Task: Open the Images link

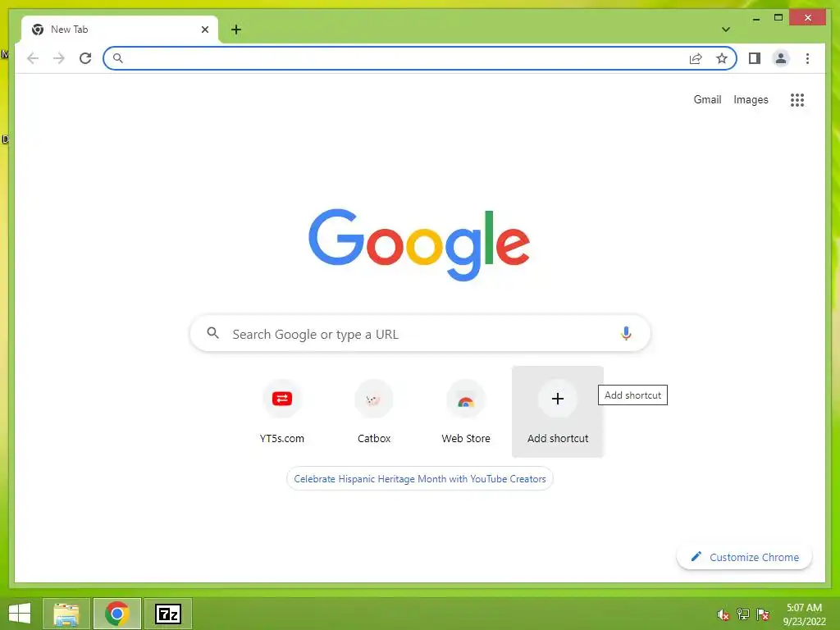Action: point(751,99)
